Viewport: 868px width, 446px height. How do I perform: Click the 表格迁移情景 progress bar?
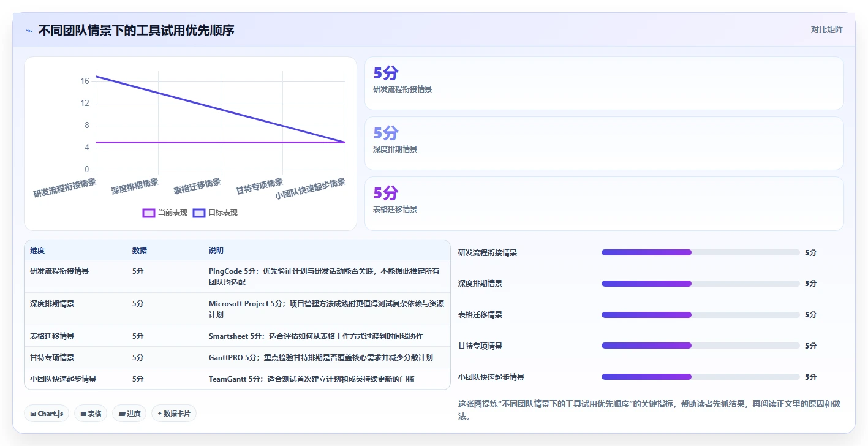click(x=701, y=315)
